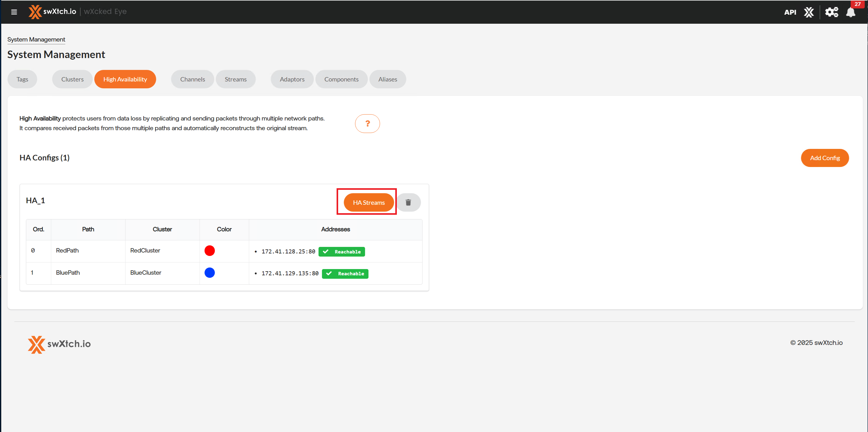
Task: Open the Components tab
Action: click(341, 79)
